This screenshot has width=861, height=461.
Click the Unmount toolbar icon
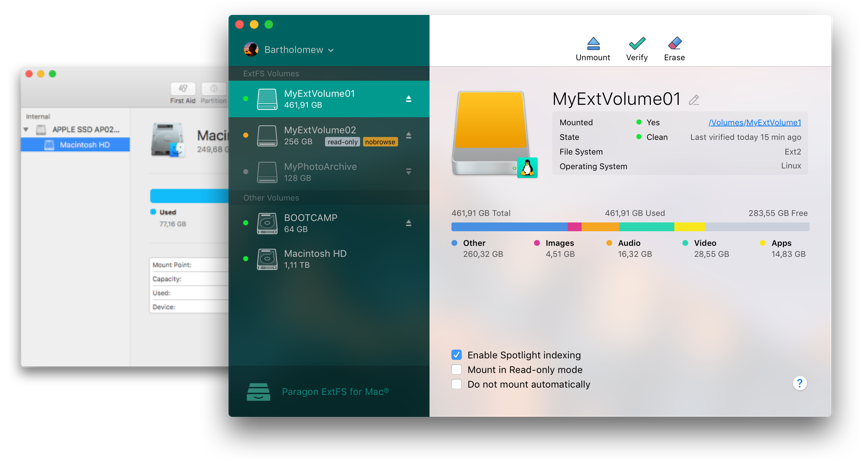point(593,43)
